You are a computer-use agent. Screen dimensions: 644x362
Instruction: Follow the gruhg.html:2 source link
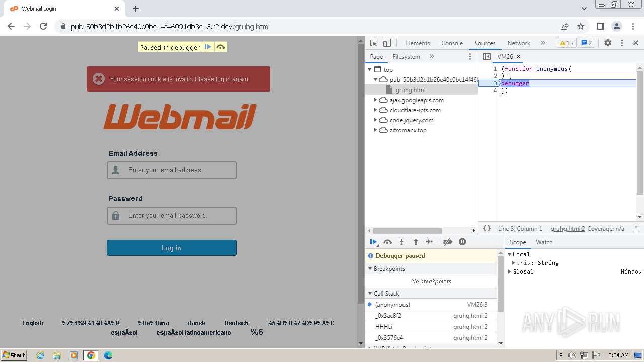point(568,228)
